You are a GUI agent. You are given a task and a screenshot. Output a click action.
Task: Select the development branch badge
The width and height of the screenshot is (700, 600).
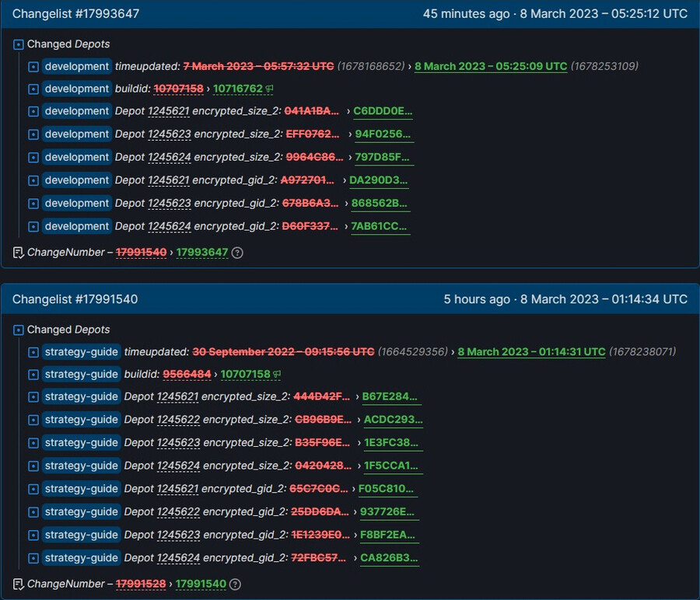click(x=76, y=66)
